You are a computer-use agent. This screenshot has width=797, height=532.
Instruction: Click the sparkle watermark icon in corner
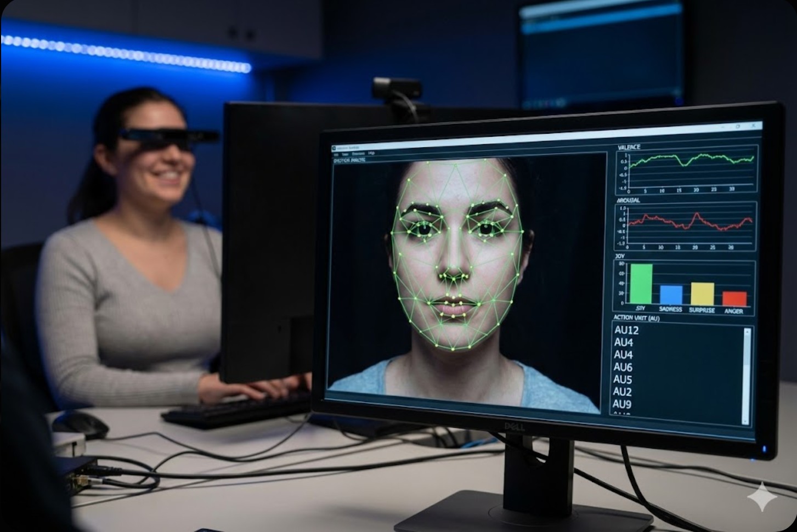click(x=762, y=496)
